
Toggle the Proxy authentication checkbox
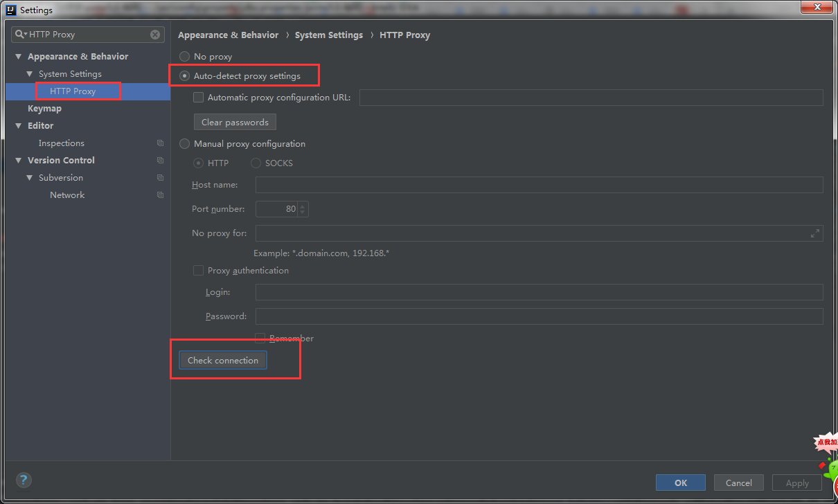198,271
